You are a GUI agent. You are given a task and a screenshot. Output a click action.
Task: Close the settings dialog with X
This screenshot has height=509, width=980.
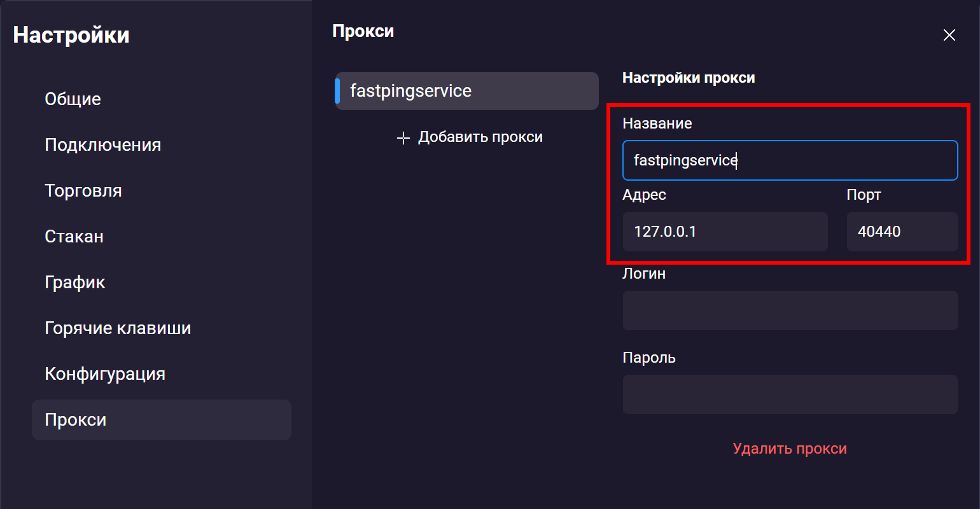click(x=949, y=35)
